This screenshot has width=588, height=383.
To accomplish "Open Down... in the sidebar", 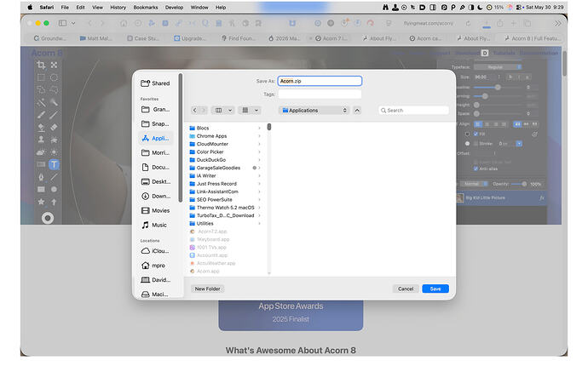I will pyautogui.click(x=155, y=196).
